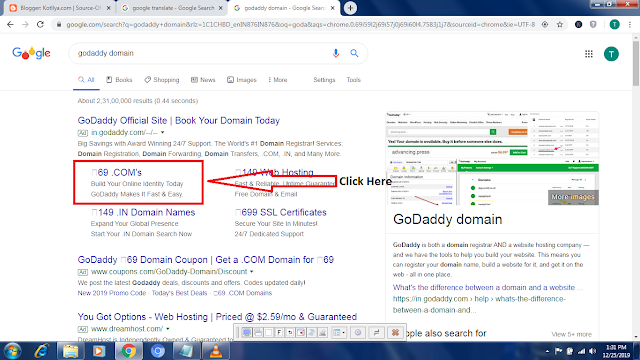Open the News results tab
Viewport: 640px width, 360px height.
[x=203, y=80]
